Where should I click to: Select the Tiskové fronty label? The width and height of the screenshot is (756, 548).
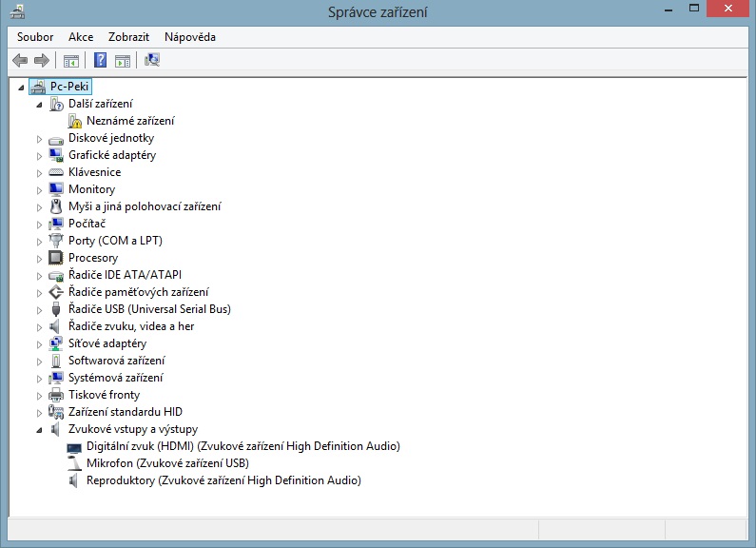[105, 395]
